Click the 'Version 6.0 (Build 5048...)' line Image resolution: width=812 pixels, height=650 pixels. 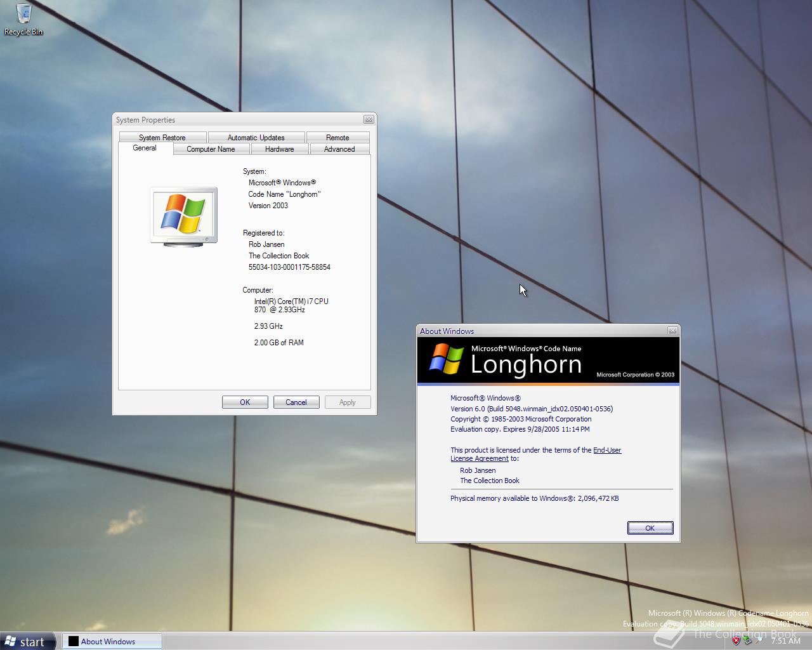coord(532,409)
